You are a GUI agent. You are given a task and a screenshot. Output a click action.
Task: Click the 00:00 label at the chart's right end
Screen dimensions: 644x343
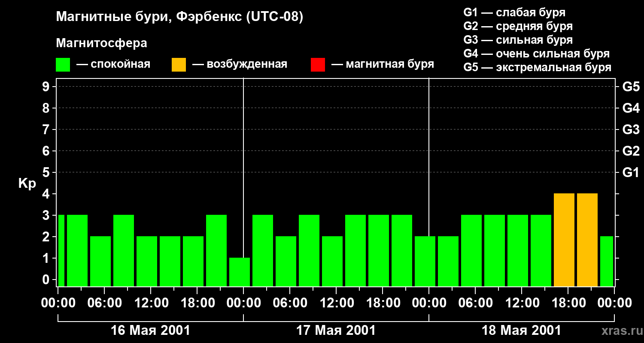(x=614, y=303)
